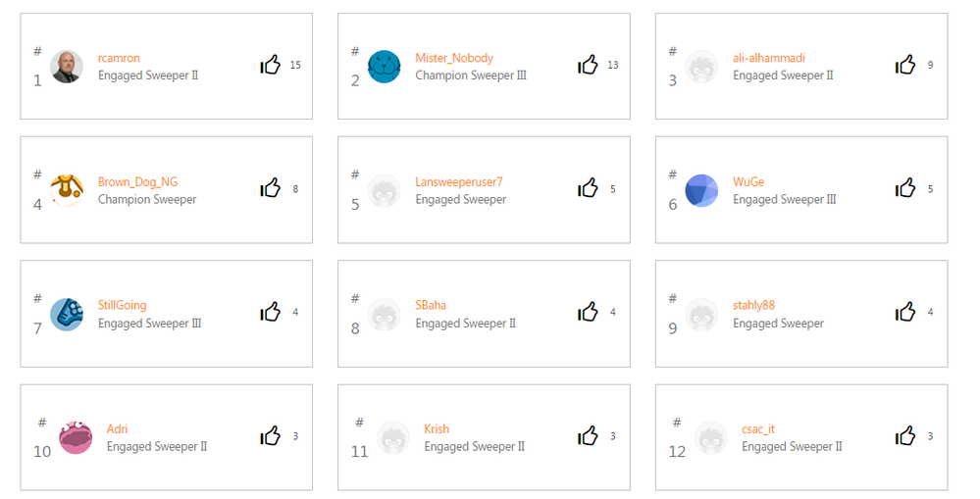
Task: Click the thumbs-up icon beside rcamron
Action: (x=271, y=66)
